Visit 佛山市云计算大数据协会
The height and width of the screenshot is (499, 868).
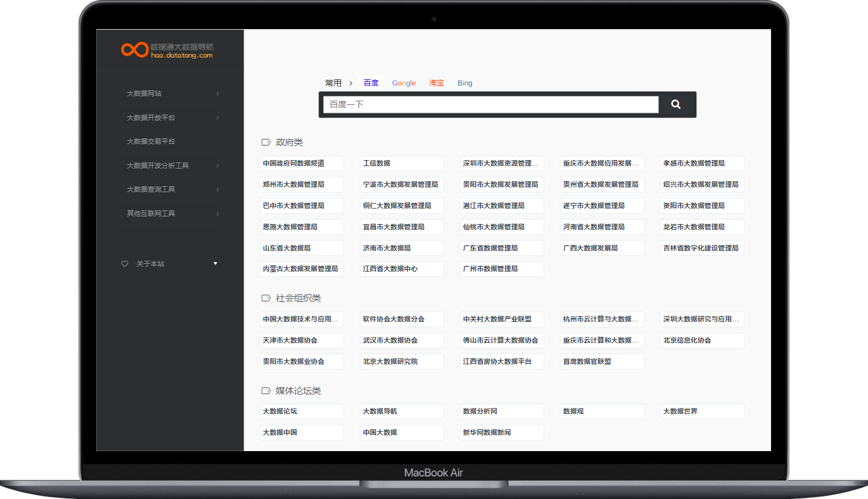[x=502, y=340]
